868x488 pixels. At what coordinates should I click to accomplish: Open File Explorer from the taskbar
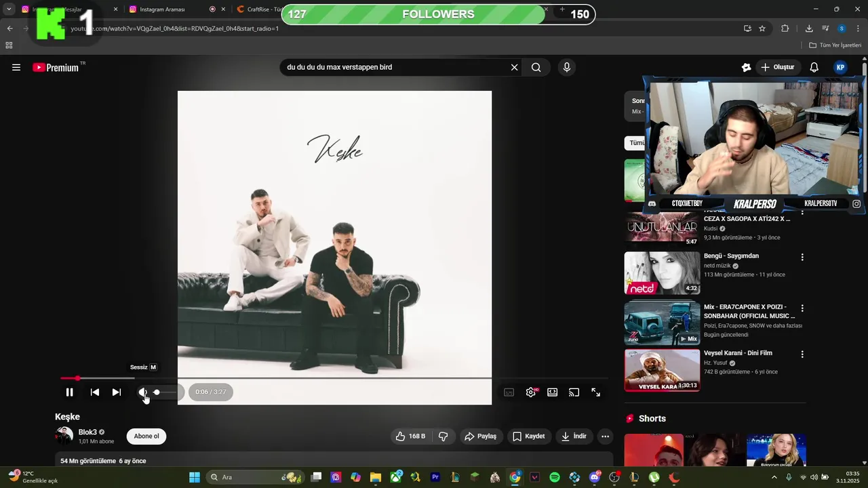click(376, 477)
